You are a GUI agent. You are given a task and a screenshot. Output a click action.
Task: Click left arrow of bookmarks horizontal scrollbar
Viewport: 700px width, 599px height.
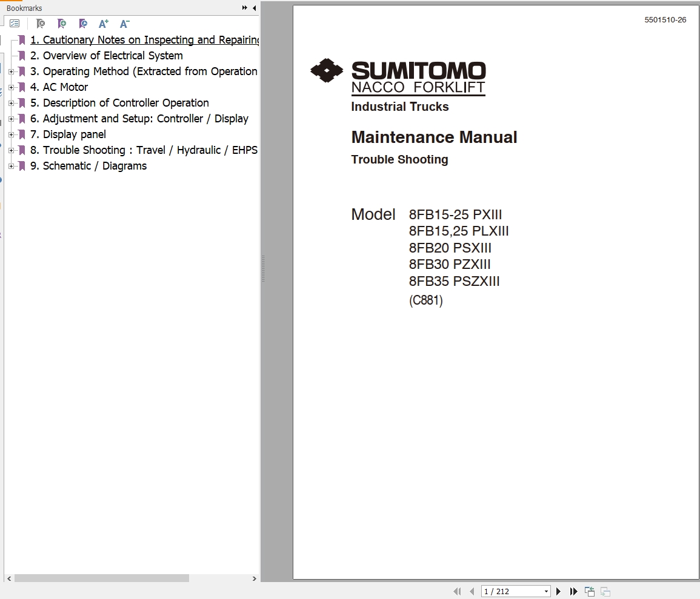pyautogui.click(x=9, y=578)
